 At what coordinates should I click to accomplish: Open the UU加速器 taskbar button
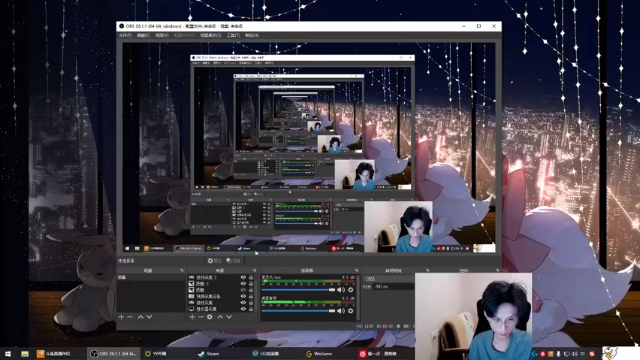point(266,354)
